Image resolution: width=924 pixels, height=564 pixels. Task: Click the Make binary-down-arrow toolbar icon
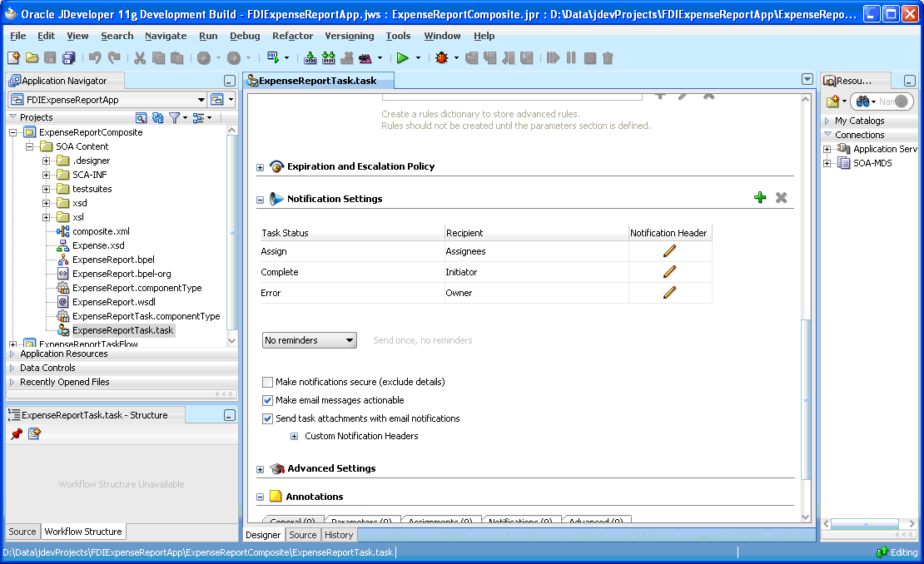pyautogui.click(x=310, y=57)
